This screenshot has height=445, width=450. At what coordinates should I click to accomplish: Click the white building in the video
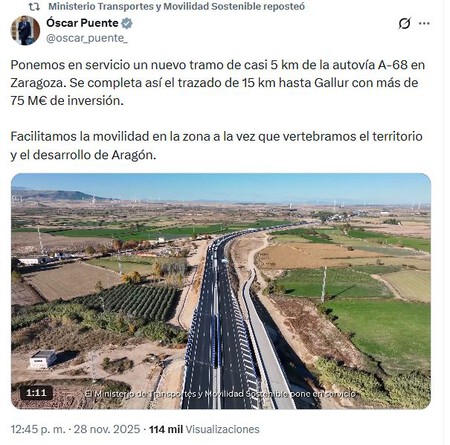click(x=43, y=359)
